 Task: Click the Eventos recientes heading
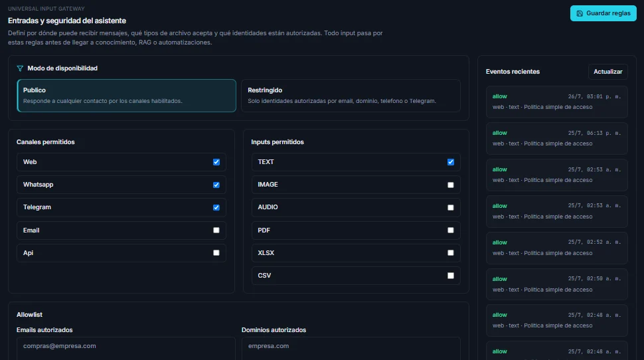(x=513, y=72)
